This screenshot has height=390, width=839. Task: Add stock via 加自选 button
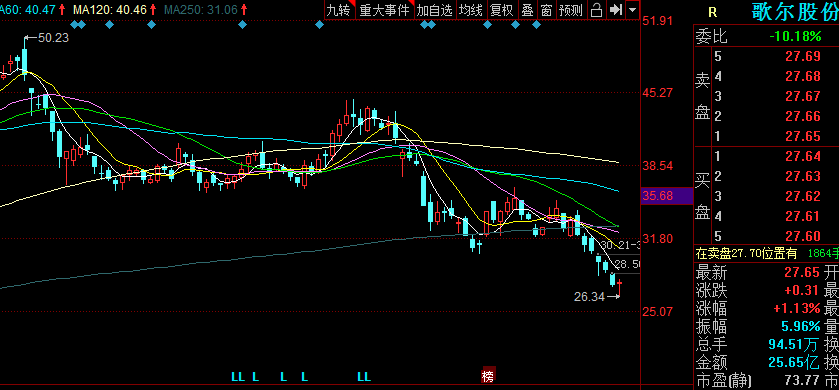tap(434, 9)
